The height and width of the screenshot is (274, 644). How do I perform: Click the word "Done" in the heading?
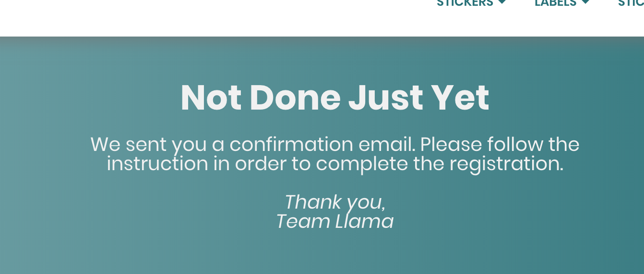(295, 98)
